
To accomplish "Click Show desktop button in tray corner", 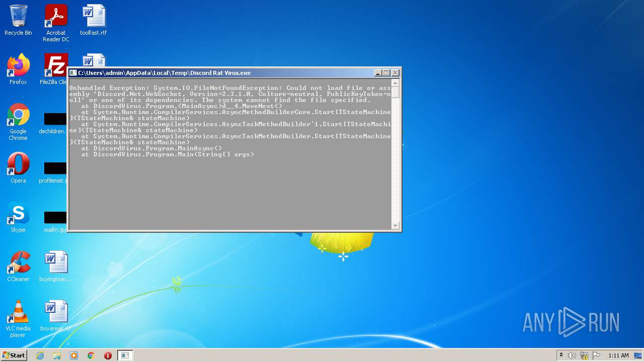I will 638,355.
